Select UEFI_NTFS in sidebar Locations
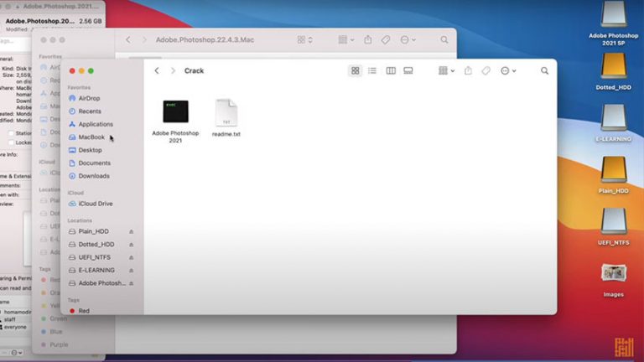 click(94, 257)
